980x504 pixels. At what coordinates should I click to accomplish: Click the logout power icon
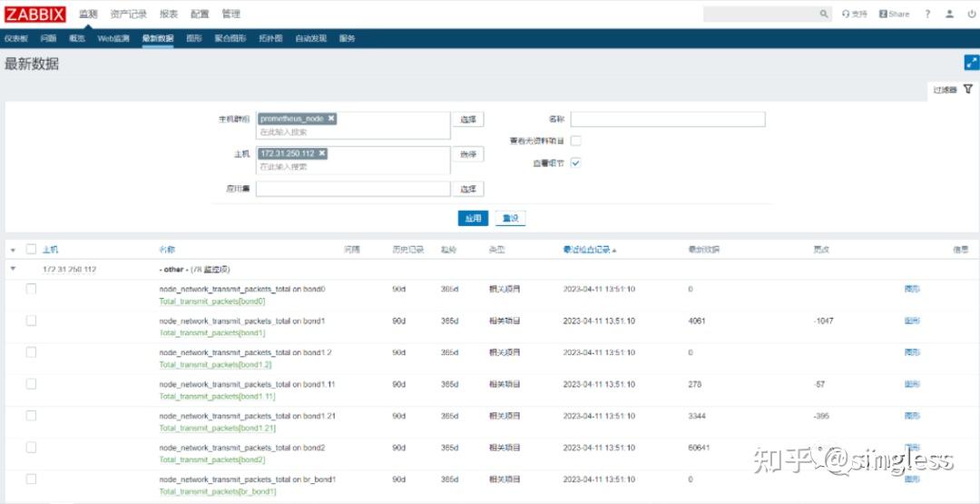971,14
